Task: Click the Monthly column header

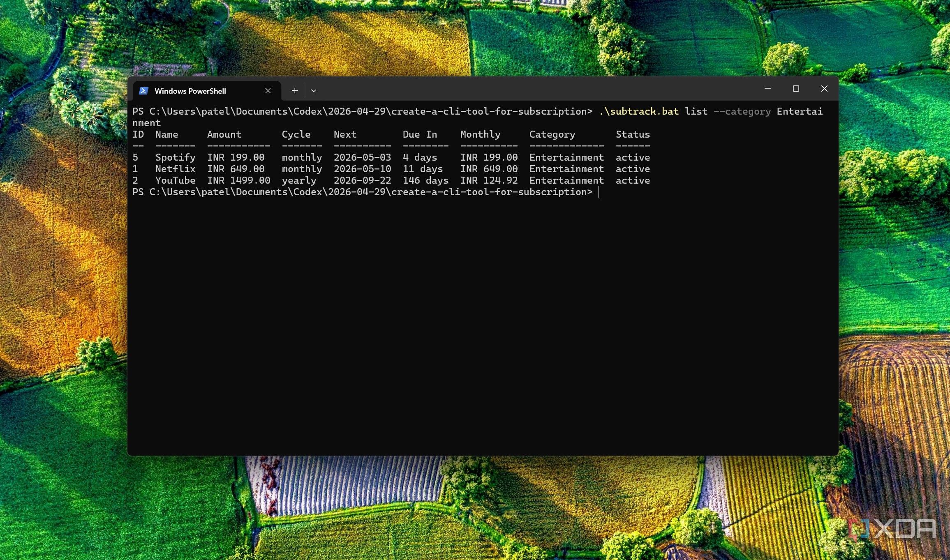Action: tap(481, 134)
